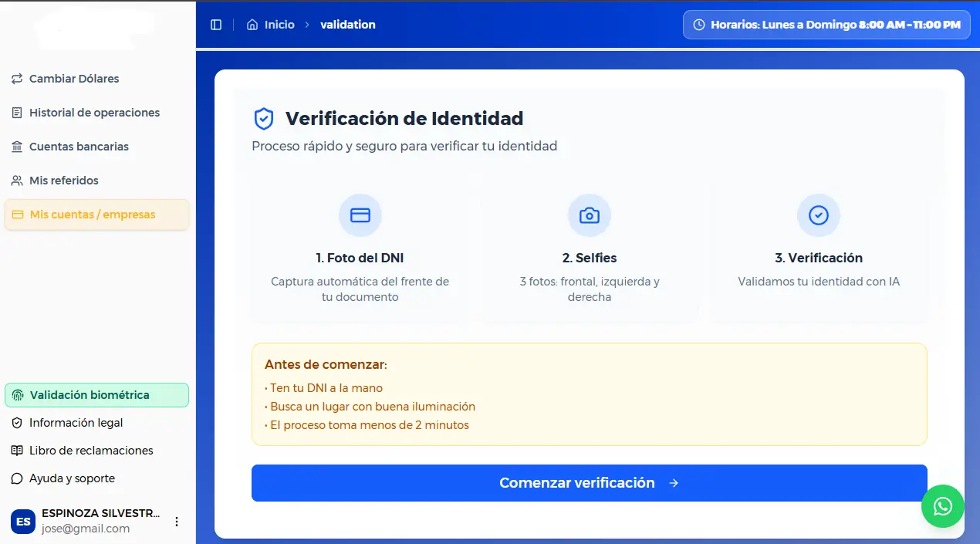Image resolution: width=980 pixels, height=544 pixels.
Task: Click 'Busca un lugar con buena iluminación' line
Action: (x=370, y=407)
